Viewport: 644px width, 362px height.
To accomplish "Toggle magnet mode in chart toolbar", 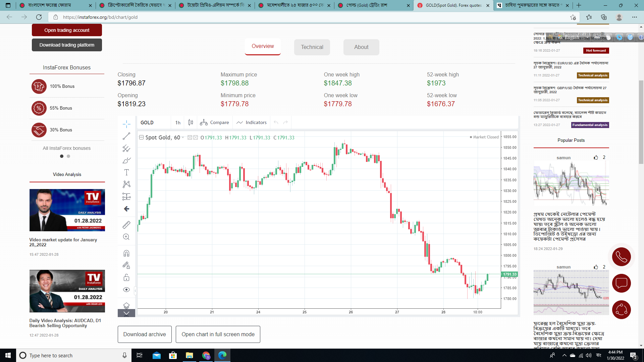I will 126,253.
